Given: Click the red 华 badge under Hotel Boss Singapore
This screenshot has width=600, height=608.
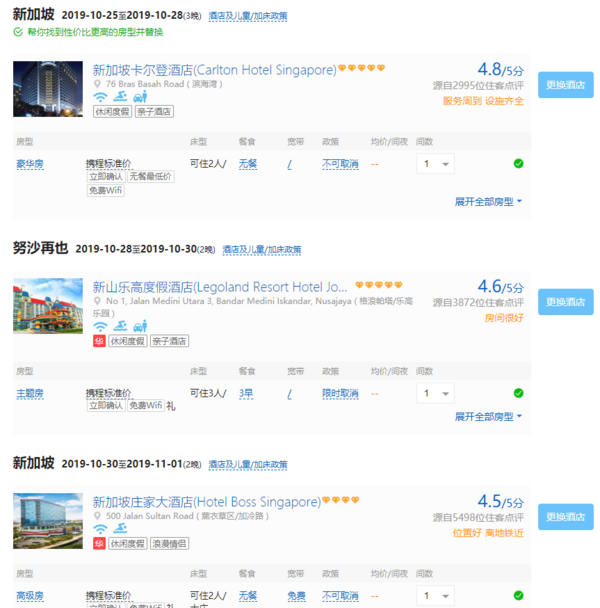Looking at the screenshot, I should [x=99, y=544].
